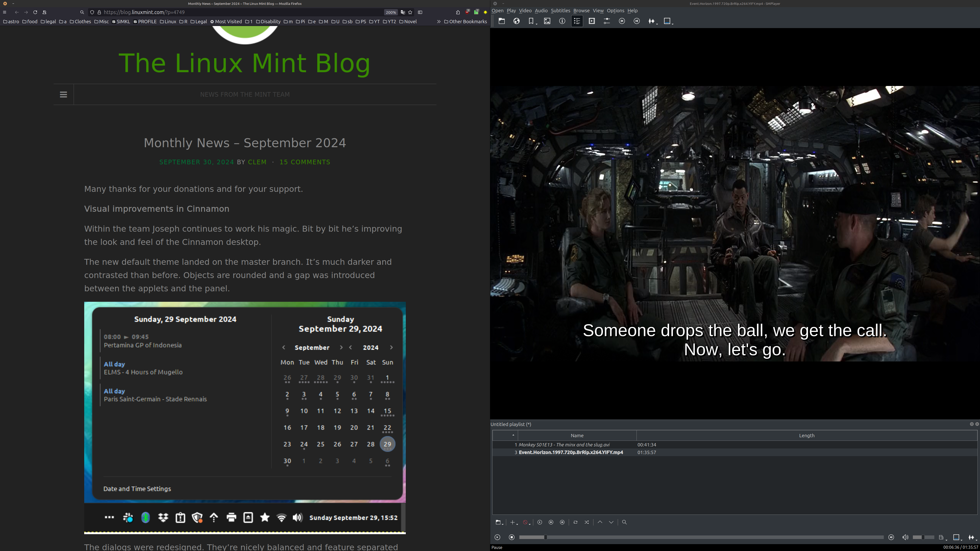Screen dimensions: 980x551
Task: Open the Subtitles menu
Action: (560, 11)
